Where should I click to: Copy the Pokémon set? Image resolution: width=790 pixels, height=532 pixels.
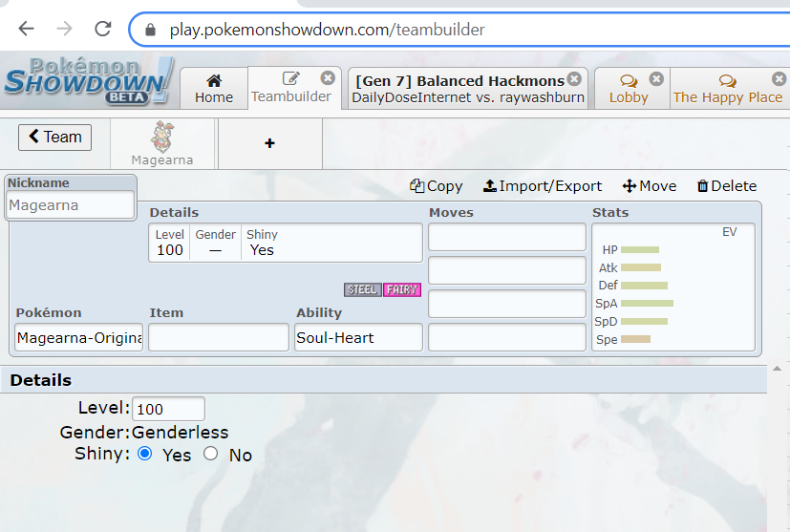pyautogui.click(x=437, y=186)
